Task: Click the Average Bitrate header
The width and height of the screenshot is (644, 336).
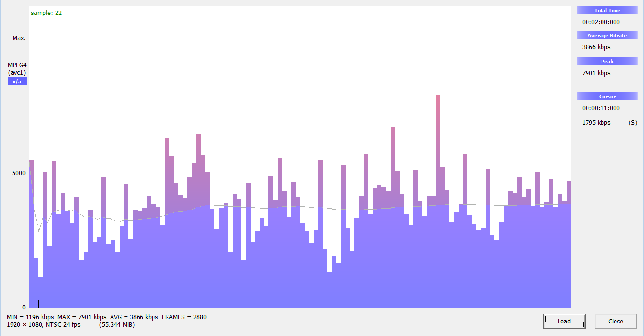Action: click(x=607, y=35)
